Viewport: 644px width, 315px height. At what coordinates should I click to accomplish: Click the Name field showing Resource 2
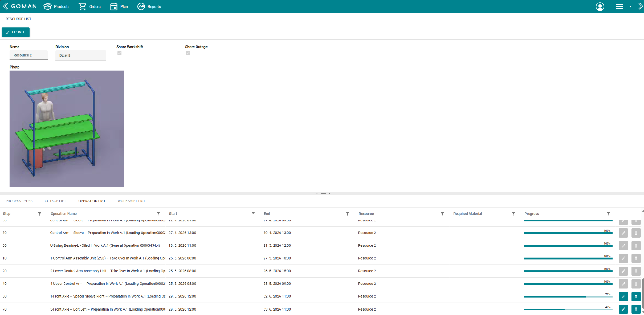tap(29, 55)
